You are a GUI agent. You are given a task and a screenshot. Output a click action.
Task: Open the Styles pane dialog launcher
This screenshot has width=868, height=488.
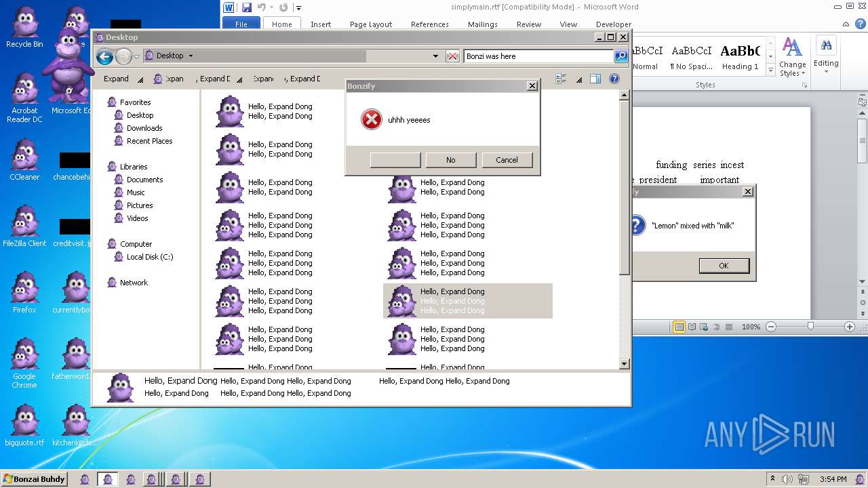[805, 85]
